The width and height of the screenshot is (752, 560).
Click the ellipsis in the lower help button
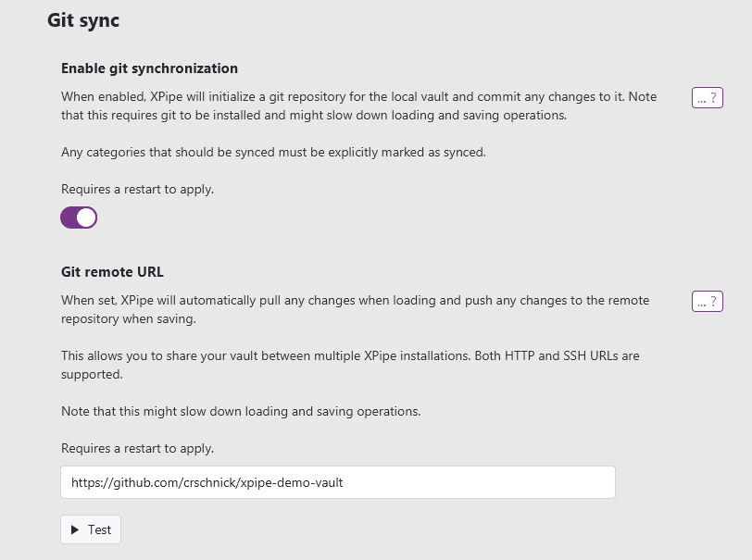point(702,302)
